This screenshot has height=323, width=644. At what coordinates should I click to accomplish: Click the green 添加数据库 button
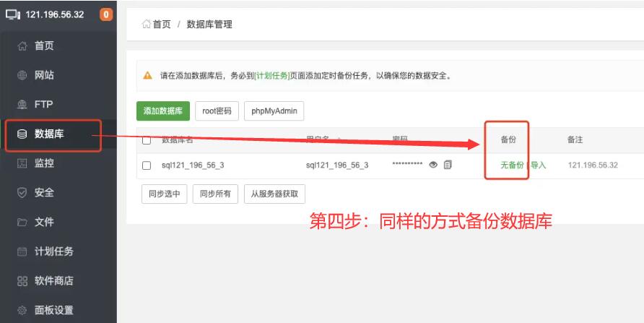162,111
